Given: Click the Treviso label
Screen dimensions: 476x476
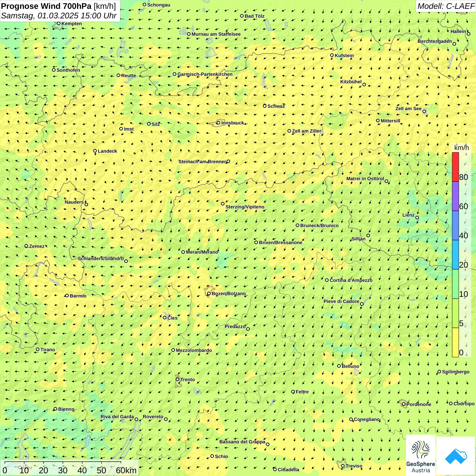Looking at the screenshot, I should [354, 466].
